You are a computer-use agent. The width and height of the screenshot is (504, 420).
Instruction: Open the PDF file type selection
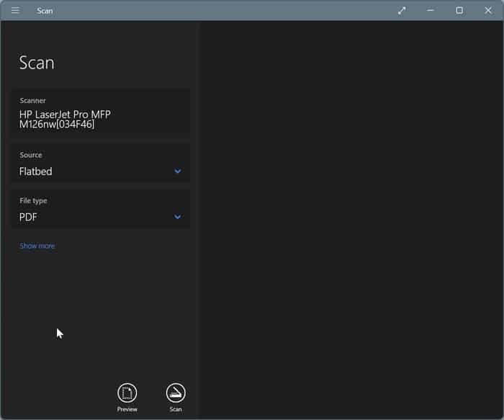(101, 209)
